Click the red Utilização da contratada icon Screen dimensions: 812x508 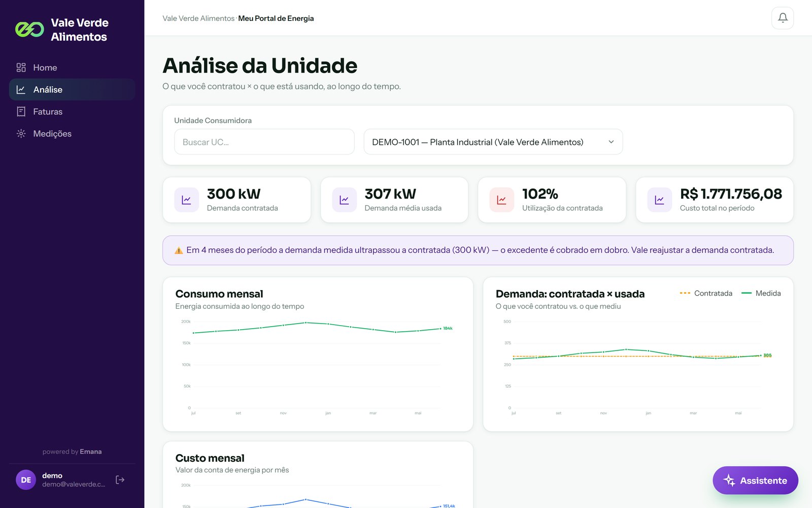coord(501,200)
